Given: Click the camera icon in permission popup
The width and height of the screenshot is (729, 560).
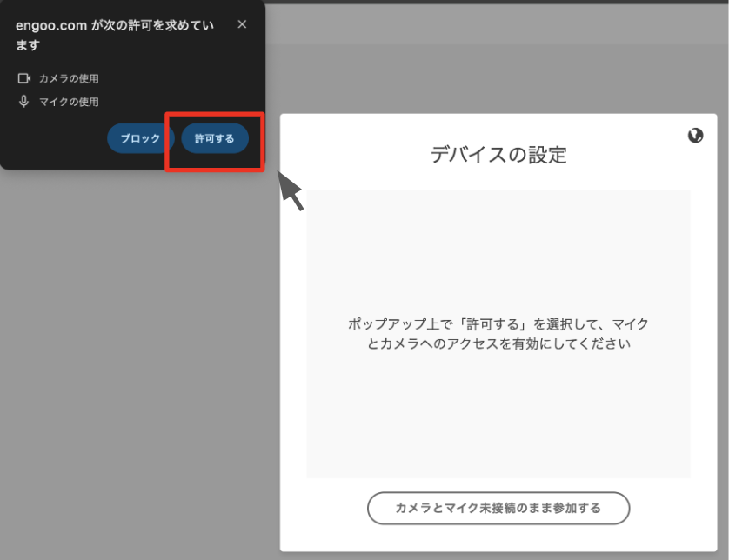Looking at the screenshot, I should [24, 79].
